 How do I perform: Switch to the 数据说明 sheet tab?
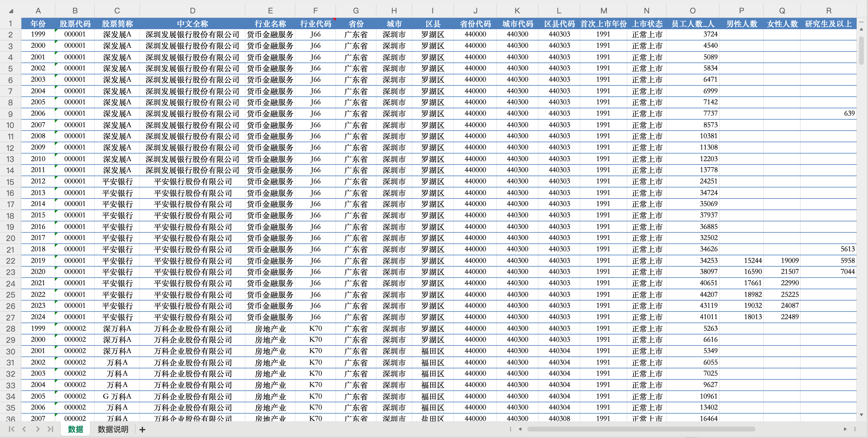pos(113,429)
